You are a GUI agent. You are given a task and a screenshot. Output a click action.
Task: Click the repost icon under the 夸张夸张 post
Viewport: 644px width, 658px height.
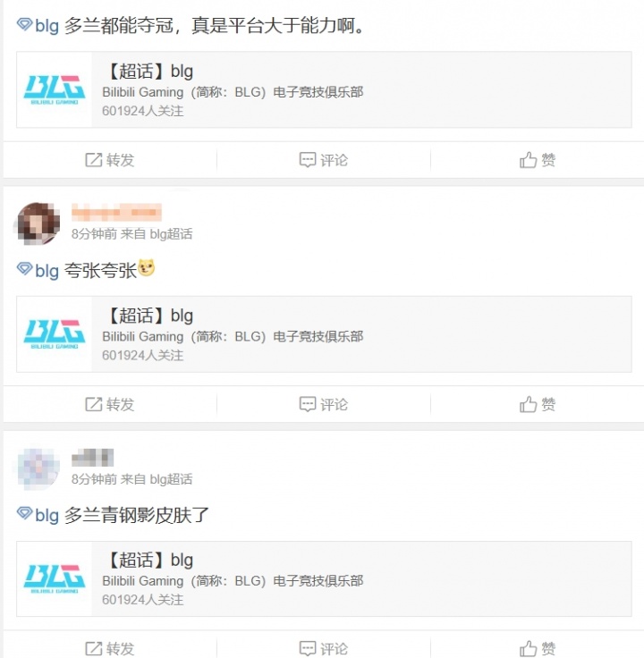(x=94, y=404)
